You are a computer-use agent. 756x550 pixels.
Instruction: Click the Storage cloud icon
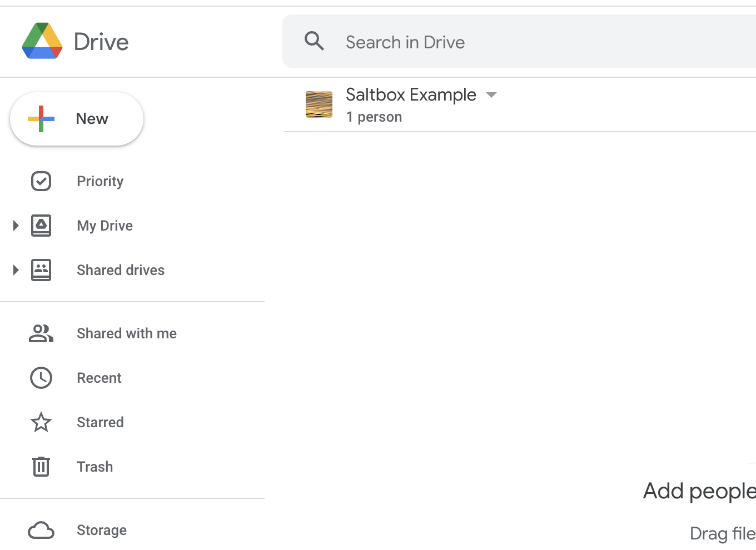tap(41, 530)
